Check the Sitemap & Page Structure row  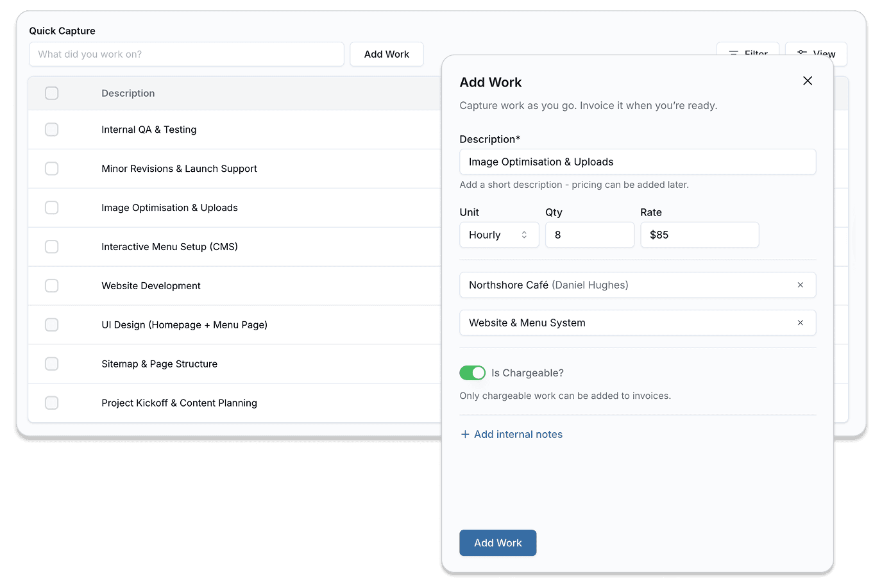[52, 364]
